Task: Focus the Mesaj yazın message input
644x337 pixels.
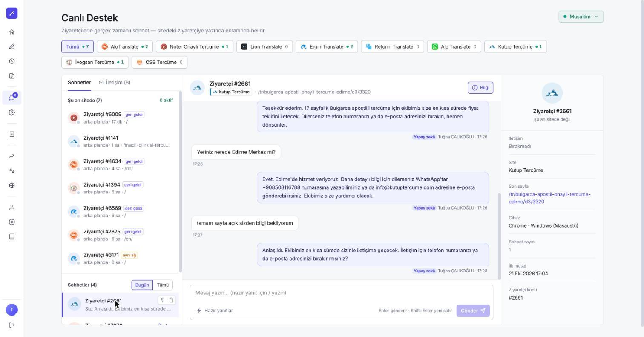Action: [342, 293]
